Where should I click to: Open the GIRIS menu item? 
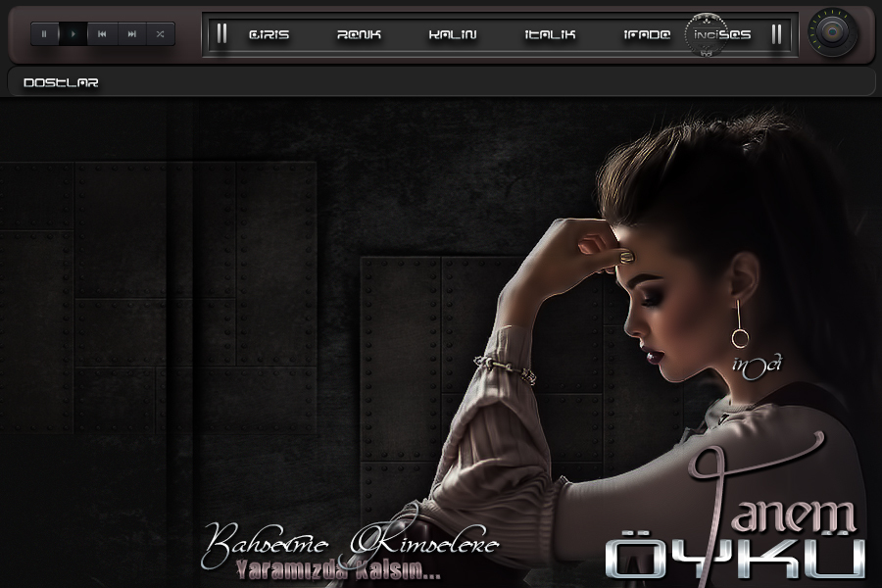[269, 34]
